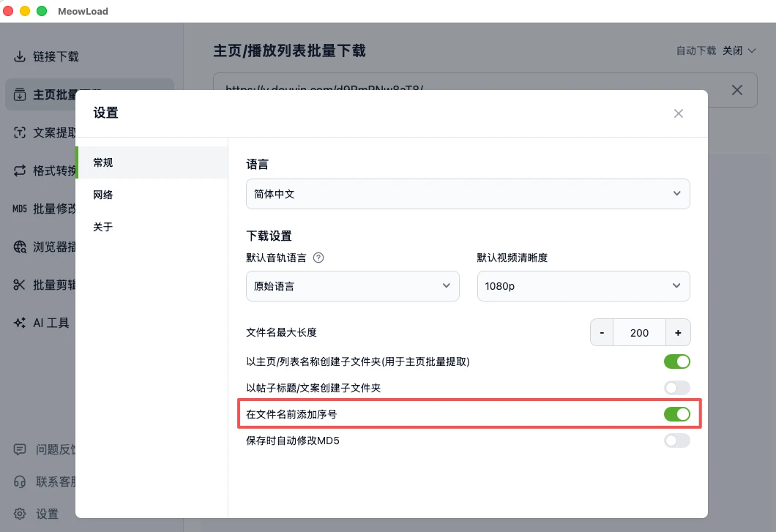Disable 以主页/列表名称创建子文件夹 toggle
The height and width of the screenshot is (532, 776).
[676, 361]
